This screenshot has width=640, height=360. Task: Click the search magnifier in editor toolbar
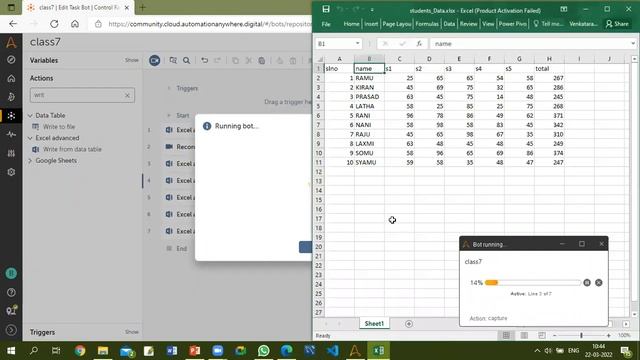coord(187,60)
